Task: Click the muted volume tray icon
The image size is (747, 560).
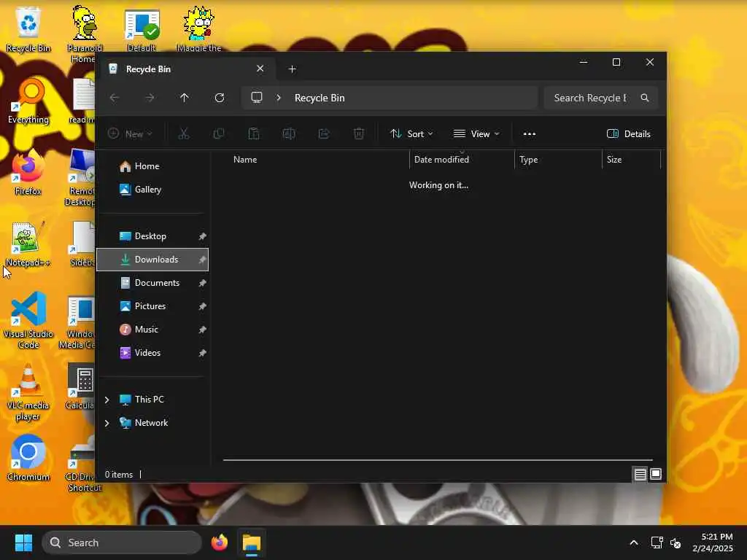Action: coord(676,542)
